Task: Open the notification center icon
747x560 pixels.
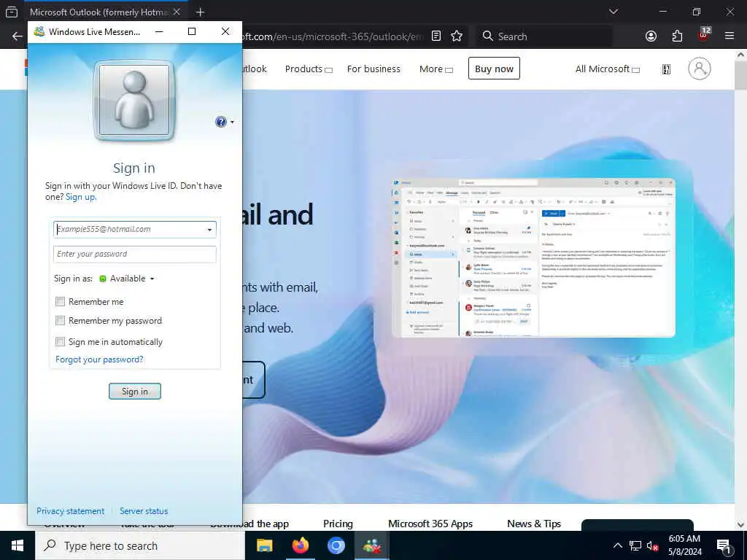Action: 724,547
